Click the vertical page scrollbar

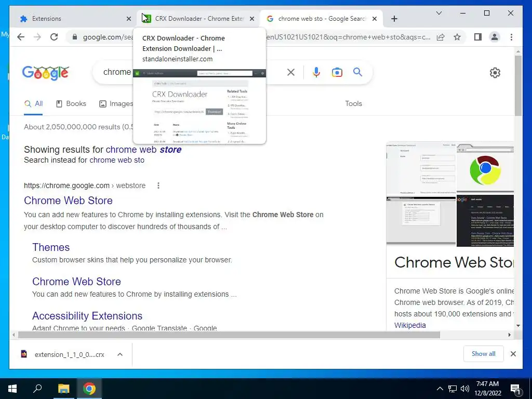(518, 86)
